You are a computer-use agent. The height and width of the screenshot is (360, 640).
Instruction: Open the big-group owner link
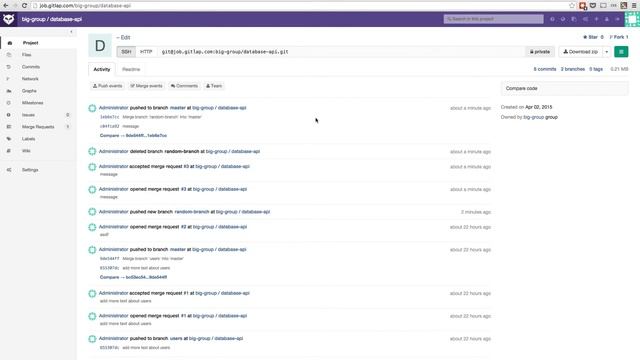(533, 117)
